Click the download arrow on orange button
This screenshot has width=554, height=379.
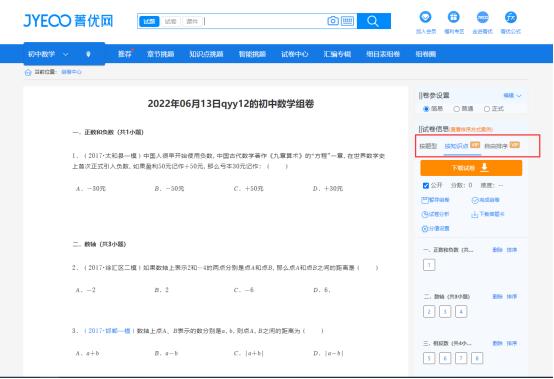click(x=484, y=167)
